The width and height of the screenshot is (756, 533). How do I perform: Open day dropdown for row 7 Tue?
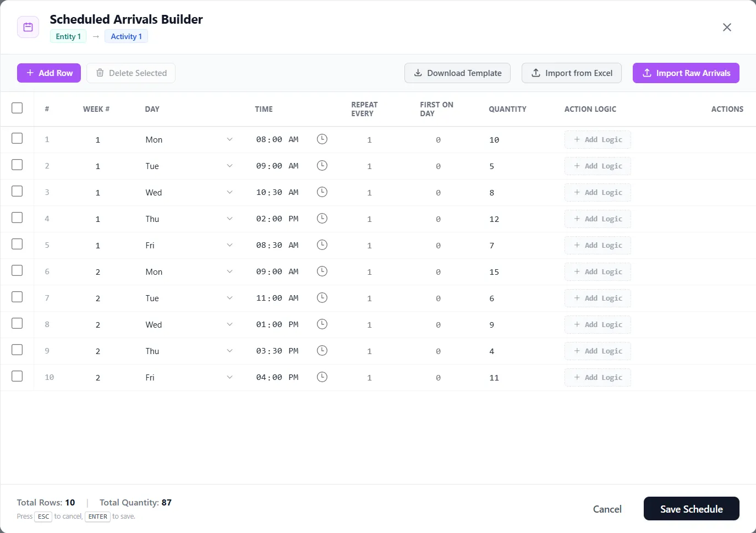tap(189, 298)
